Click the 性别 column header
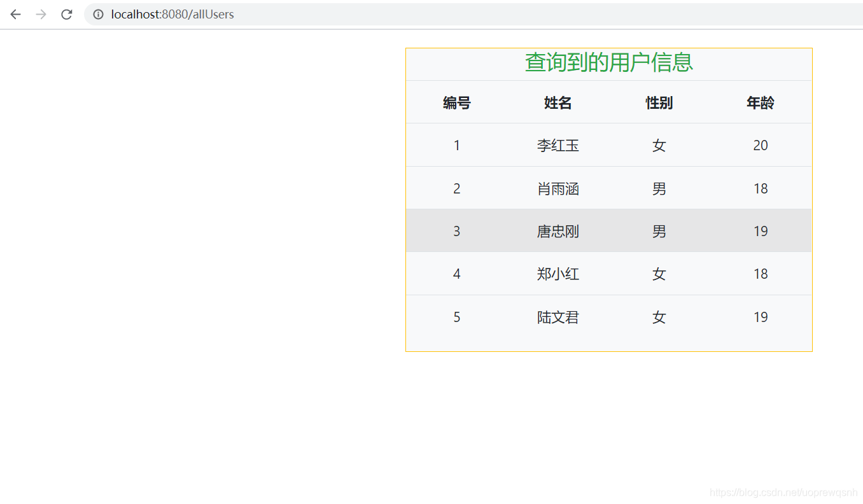The width and height of the screenshot is (863, 504). point(659,102)
